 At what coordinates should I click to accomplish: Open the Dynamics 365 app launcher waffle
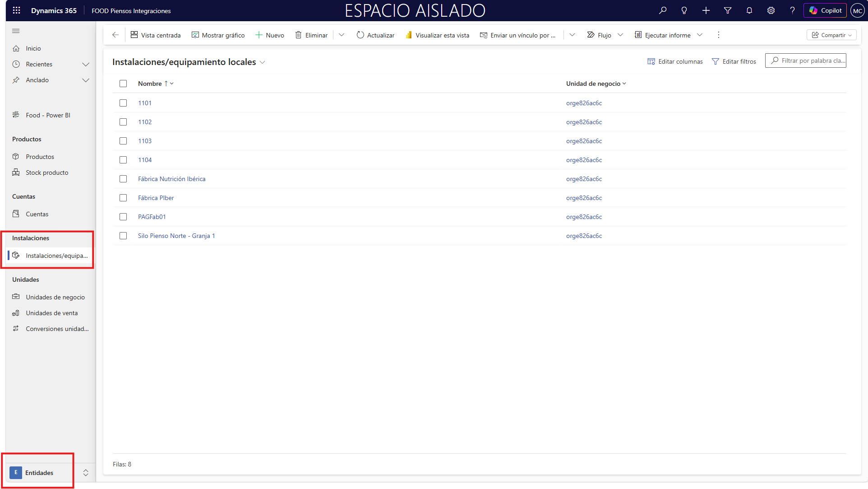(x=16, y=10)
